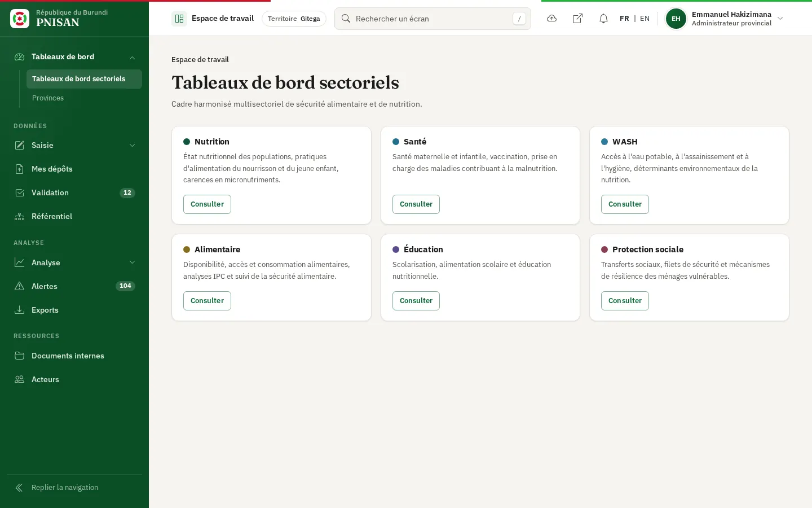The width and height of the screenshot is (812, 508).
Task: Consult the WASH dashboard
Action: [x=625, y=204]
